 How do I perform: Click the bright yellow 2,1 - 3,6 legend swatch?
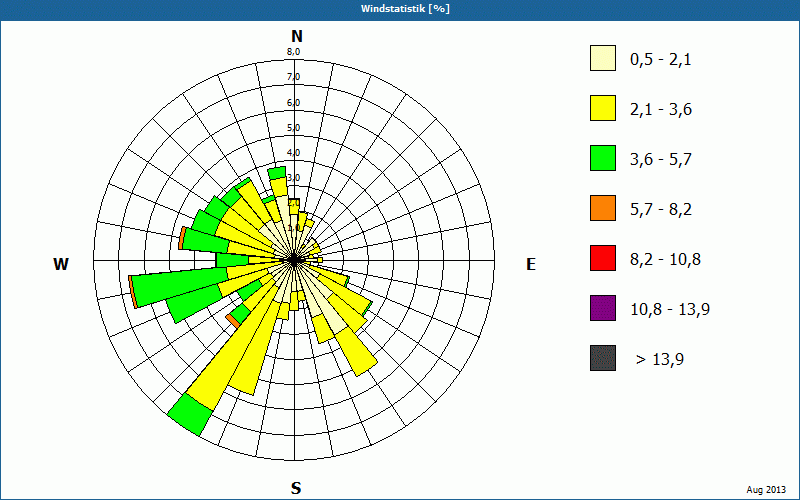click(x=603, y=108)
